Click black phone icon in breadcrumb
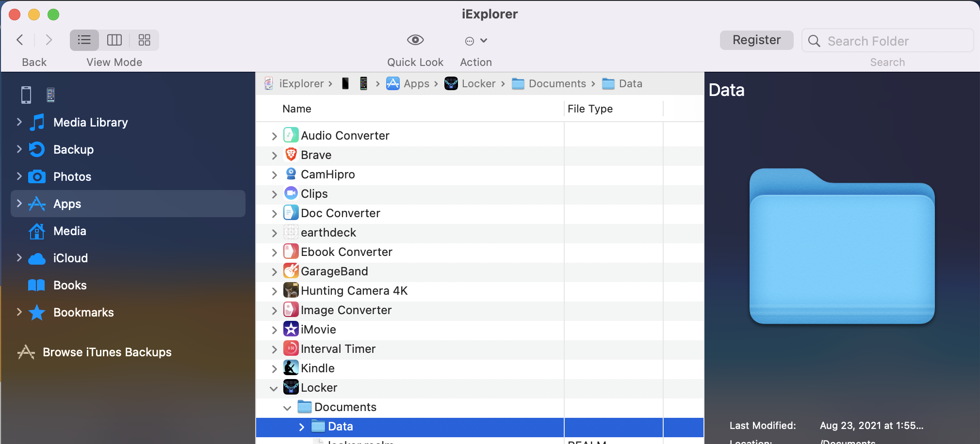The image size is (980, 444). click(345, 83)
